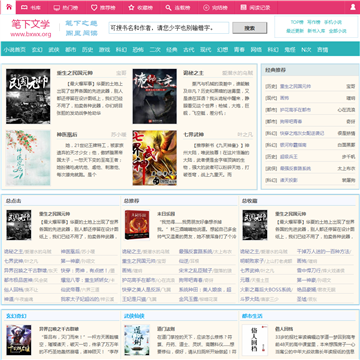Screen dimensions: 360x360
Task: Select the 言情 category in teal menu
Action: [x=322, y=50]
